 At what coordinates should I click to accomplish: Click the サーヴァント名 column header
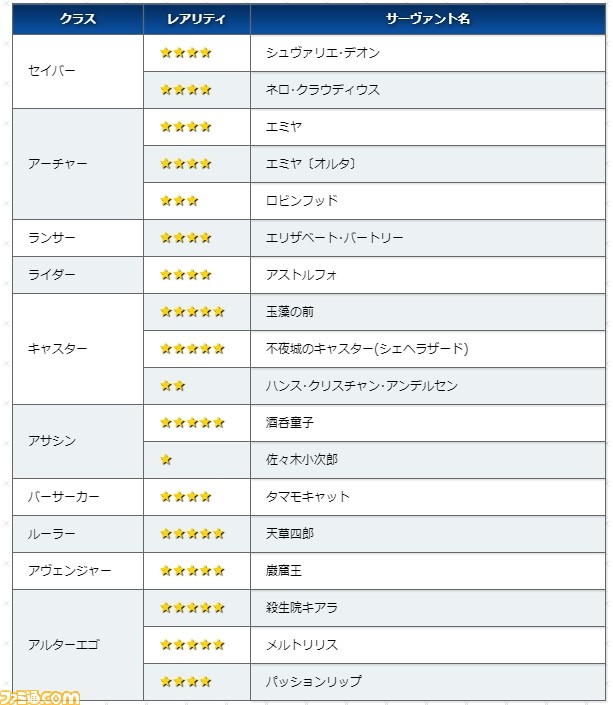pyautogui.click(x=428, y=19)
